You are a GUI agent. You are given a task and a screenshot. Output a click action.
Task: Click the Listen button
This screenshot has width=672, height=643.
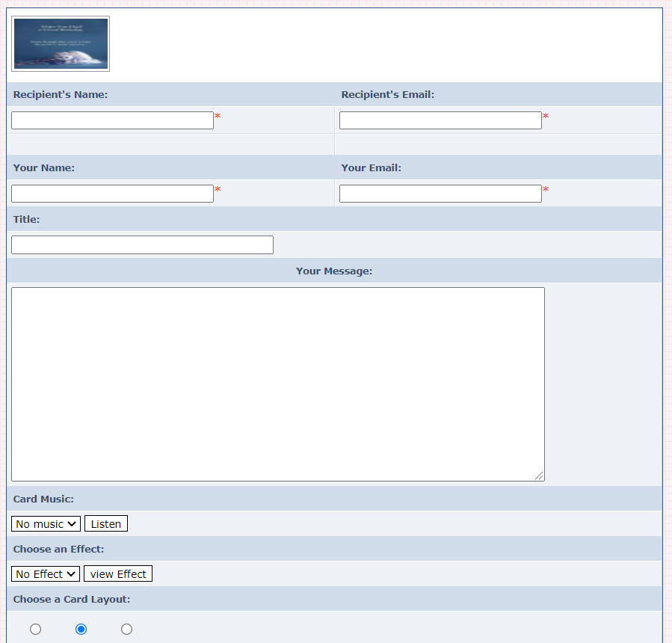(x=106, y=524)
